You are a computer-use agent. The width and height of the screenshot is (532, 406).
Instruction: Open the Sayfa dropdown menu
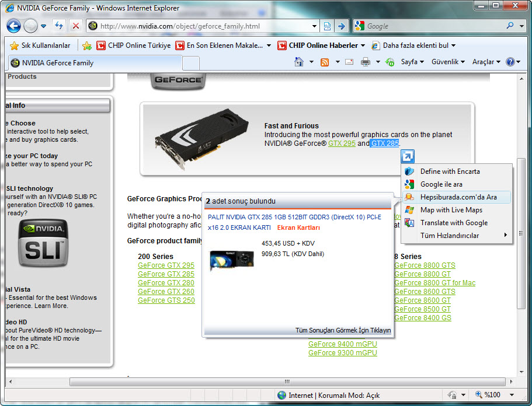point(412,62)
